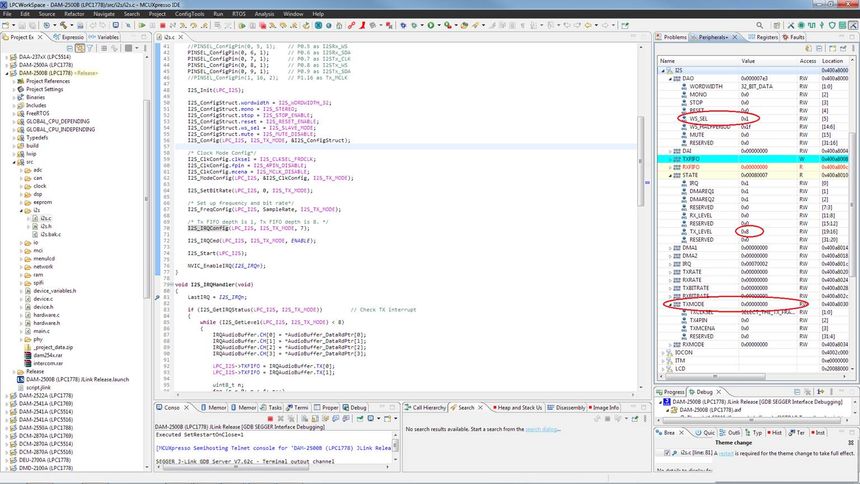Click the hammer Build icon in toolbar
860x484 pixels.
64,25
